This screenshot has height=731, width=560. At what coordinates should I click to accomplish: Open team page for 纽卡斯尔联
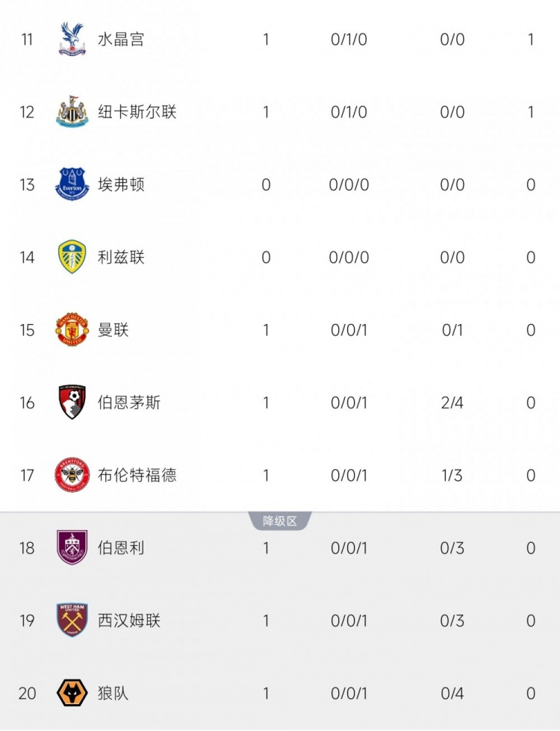tap(137, 112)
